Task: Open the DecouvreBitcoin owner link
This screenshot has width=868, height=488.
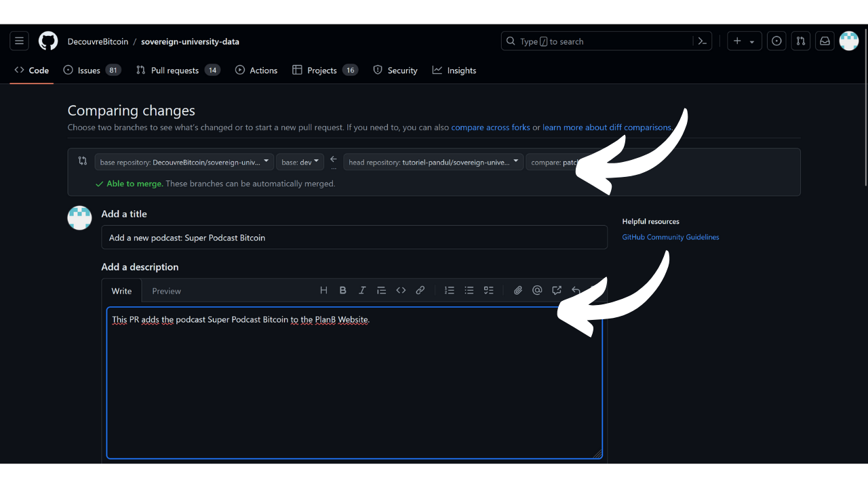Action: point(98,41)
